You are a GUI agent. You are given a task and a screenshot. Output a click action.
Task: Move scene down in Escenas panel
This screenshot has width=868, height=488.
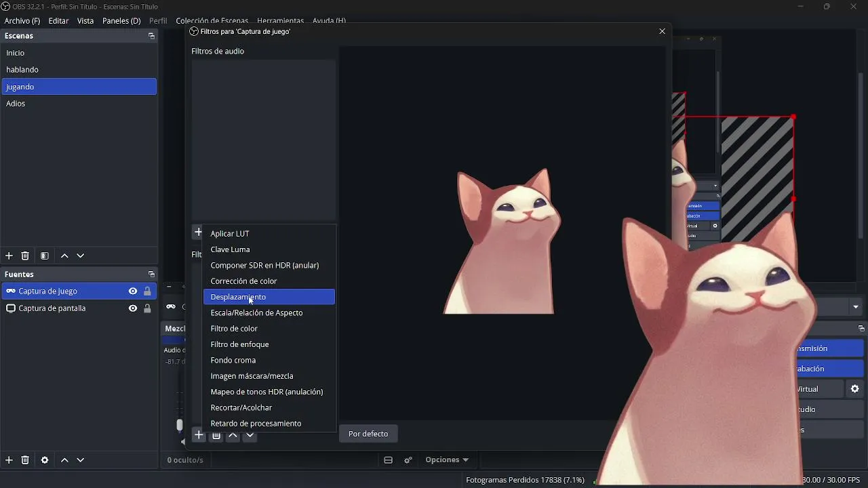[81, 256]
